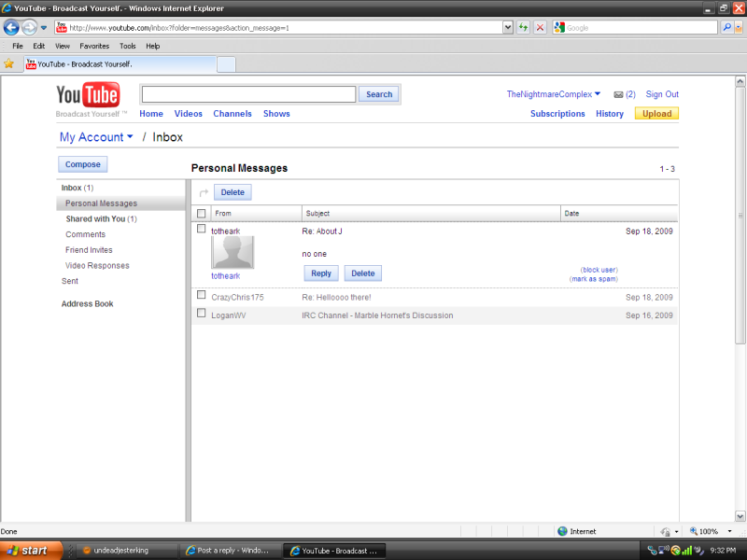Open Video Responses folder
The height and width of the screenshot is (560, 747).
point(97,265)
